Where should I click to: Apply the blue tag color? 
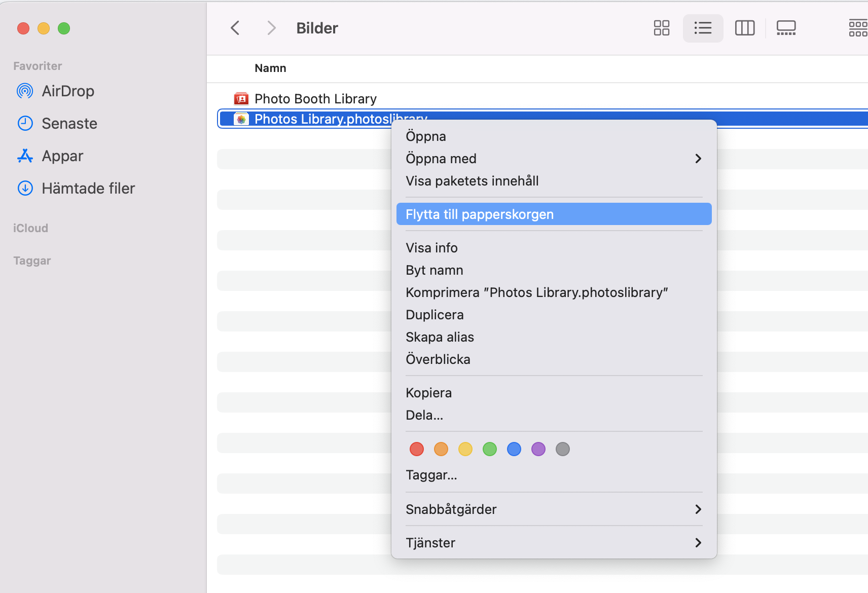coord(514,449)
